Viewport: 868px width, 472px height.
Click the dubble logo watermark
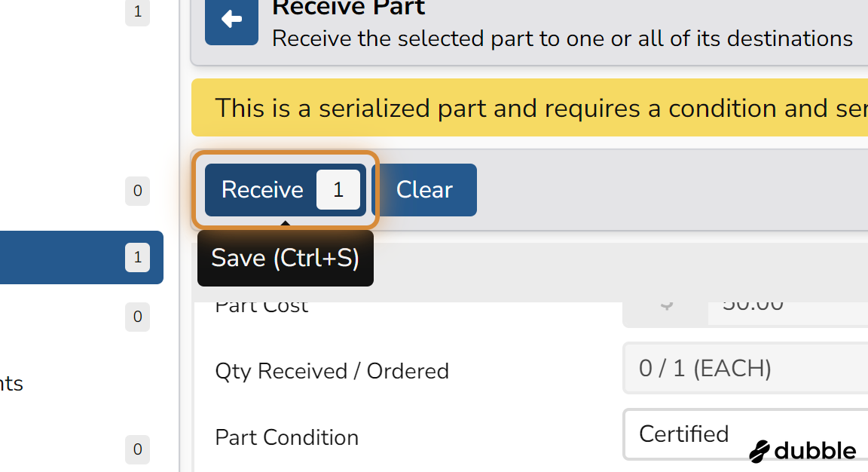802,451
